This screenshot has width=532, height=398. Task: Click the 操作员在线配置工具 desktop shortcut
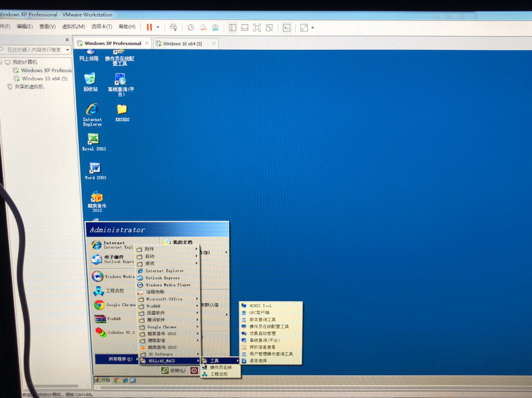click(x=119, y=58)
